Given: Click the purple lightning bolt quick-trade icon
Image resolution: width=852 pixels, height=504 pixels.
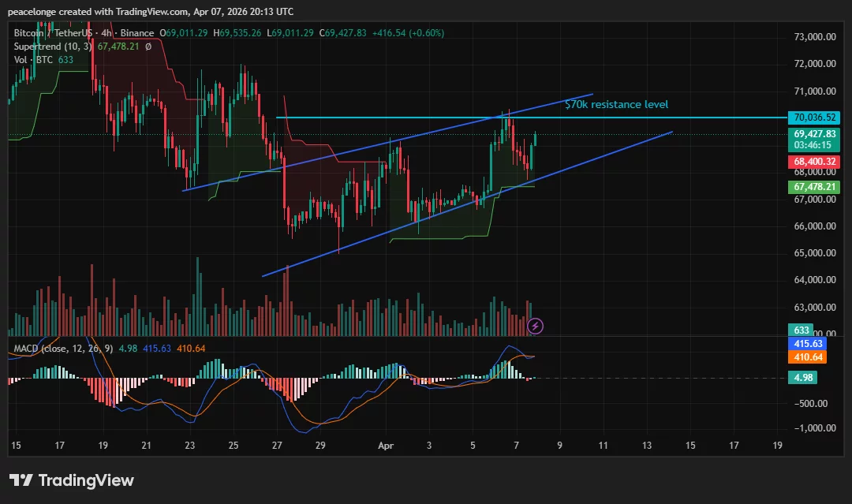Looking at the screenshot, I should [535, 326].
